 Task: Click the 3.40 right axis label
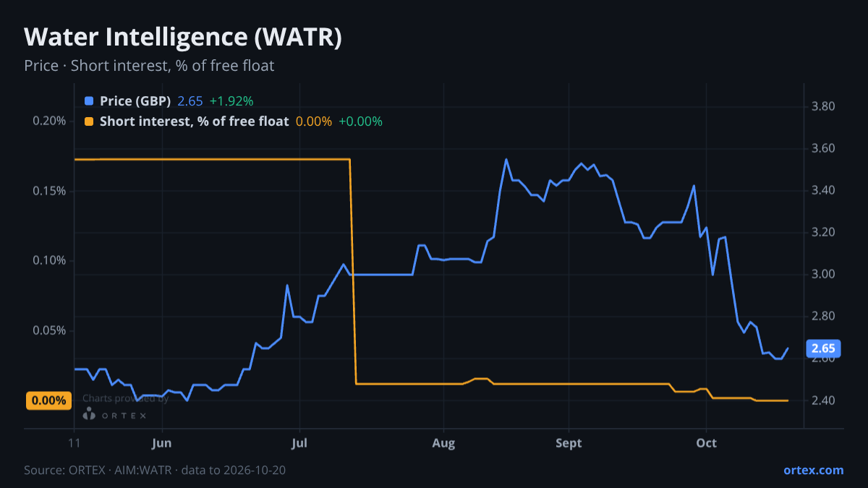[x=824, y=190]
